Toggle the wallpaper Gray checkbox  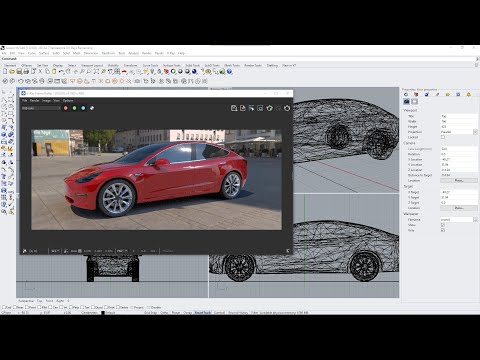point(443,230)
